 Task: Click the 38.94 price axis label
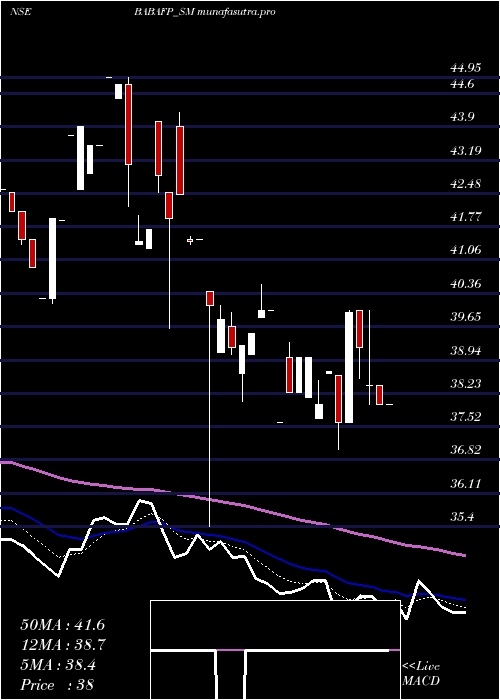pyautogui.click(x=466, y=350)
